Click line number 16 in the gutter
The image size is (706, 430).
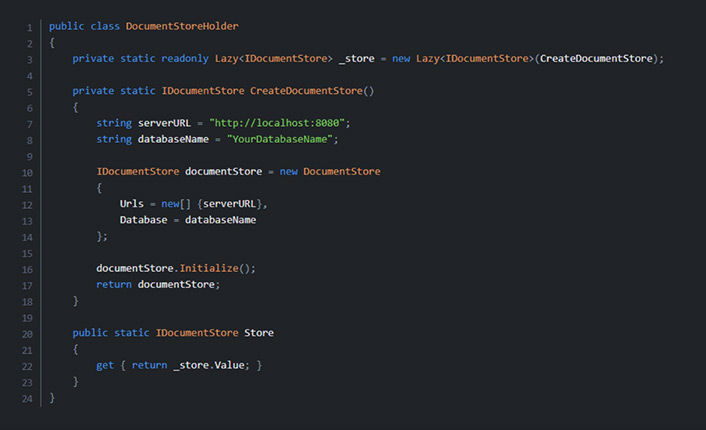27,268
